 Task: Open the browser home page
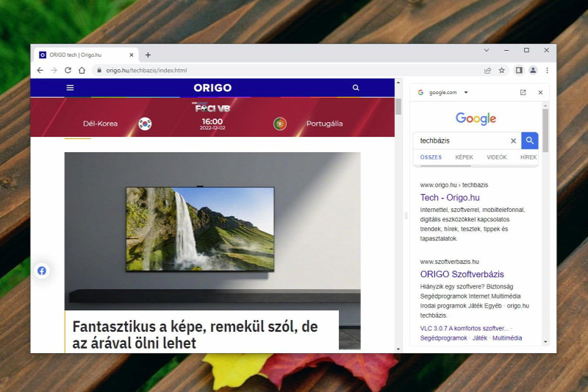(82, 70)
